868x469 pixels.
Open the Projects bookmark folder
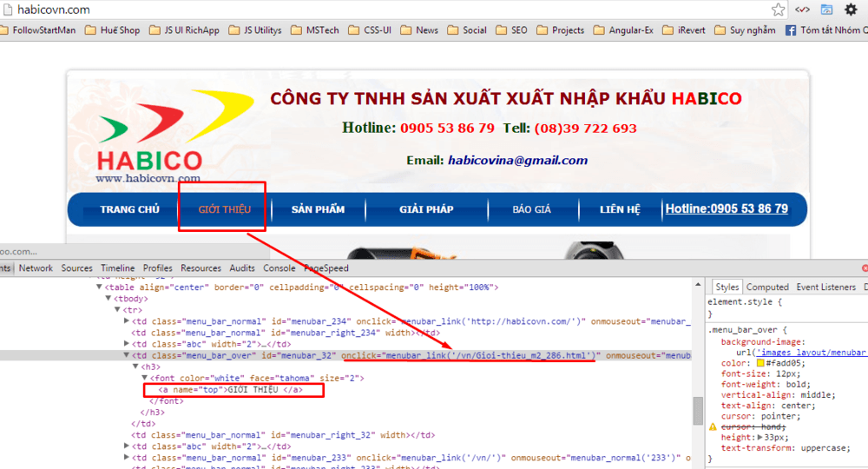tap(560, 30)
